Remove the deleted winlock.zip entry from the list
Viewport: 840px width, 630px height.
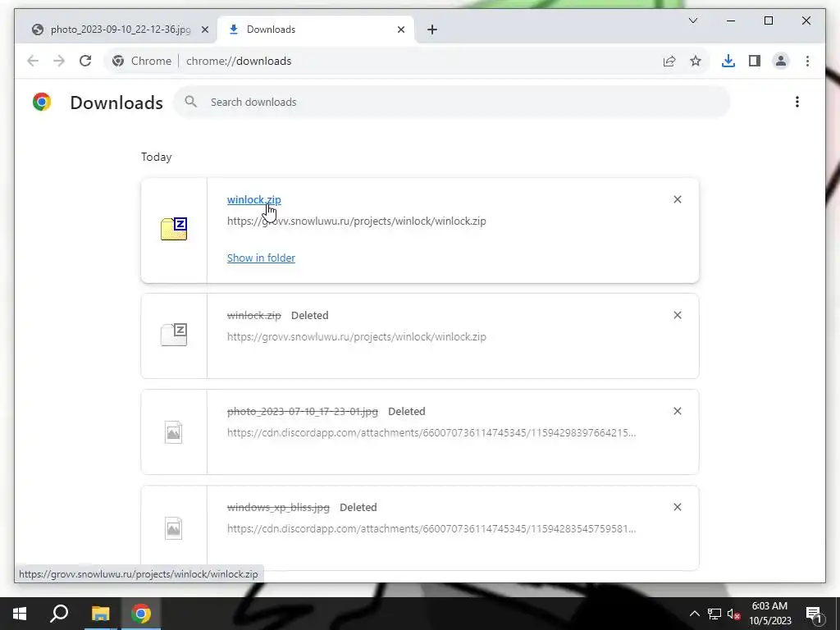tap(677, 315)
